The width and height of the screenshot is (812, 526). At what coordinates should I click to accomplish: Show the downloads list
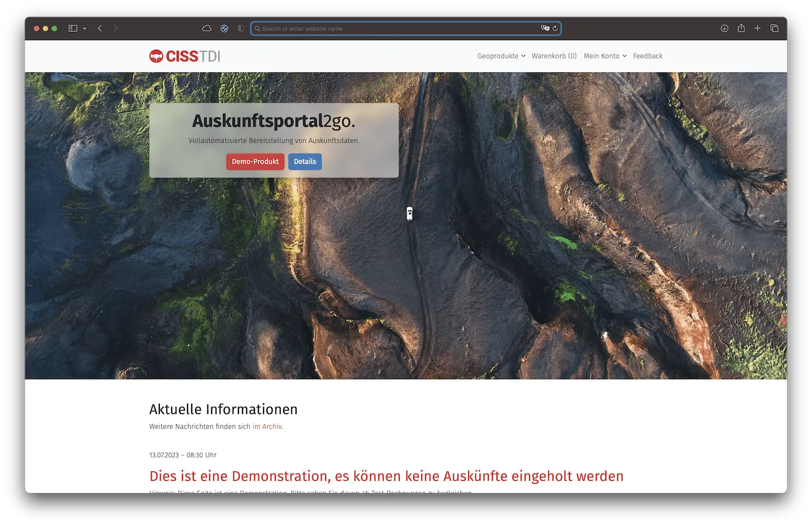[724, 28]
